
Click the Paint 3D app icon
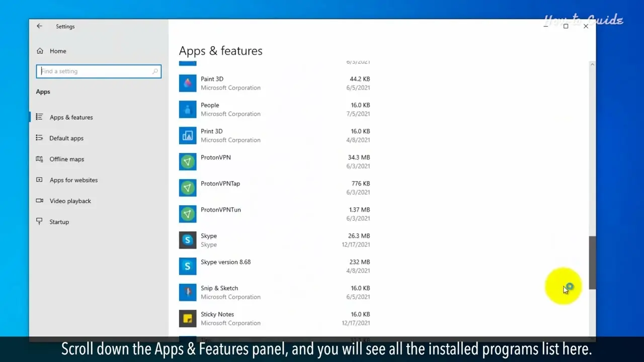pyautogui.click(x=188, y=83)
